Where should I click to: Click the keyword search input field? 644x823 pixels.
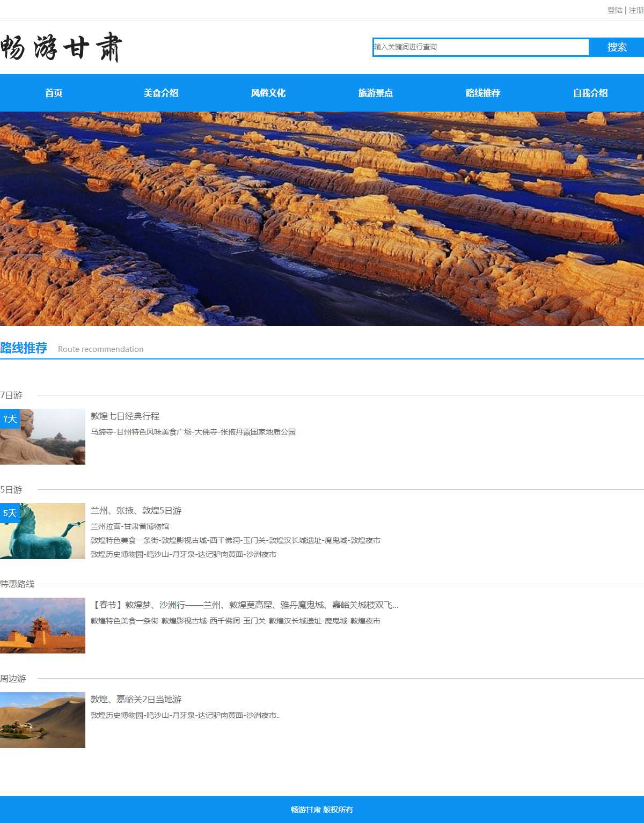coord(480,47)
